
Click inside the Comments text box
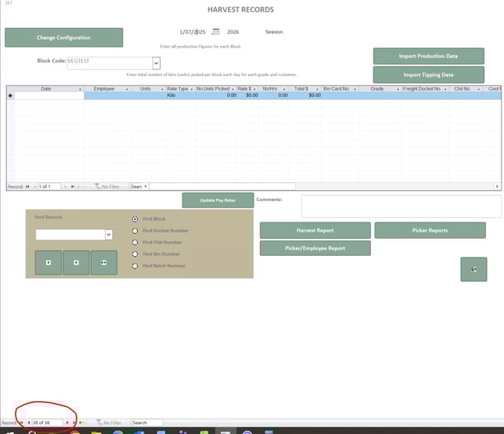point(401,207)
